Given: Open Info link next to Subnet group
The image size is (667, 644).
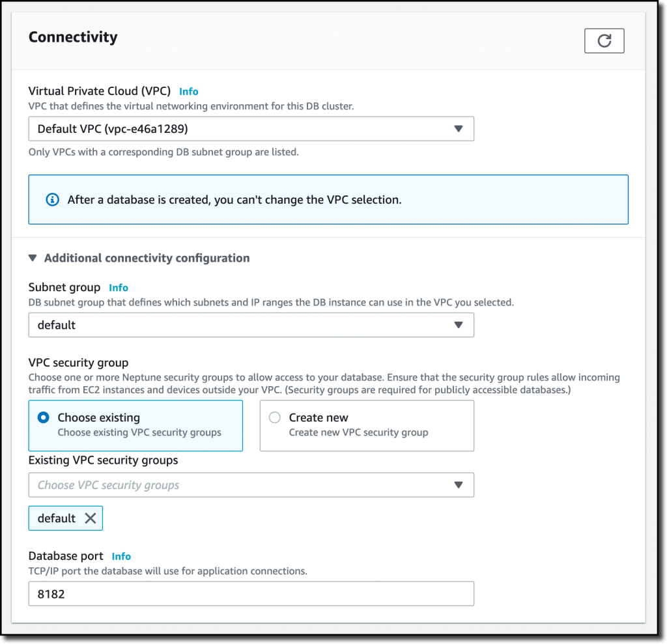Looking at the screenshot, I should pyautogui.click(x=119, y=288).
